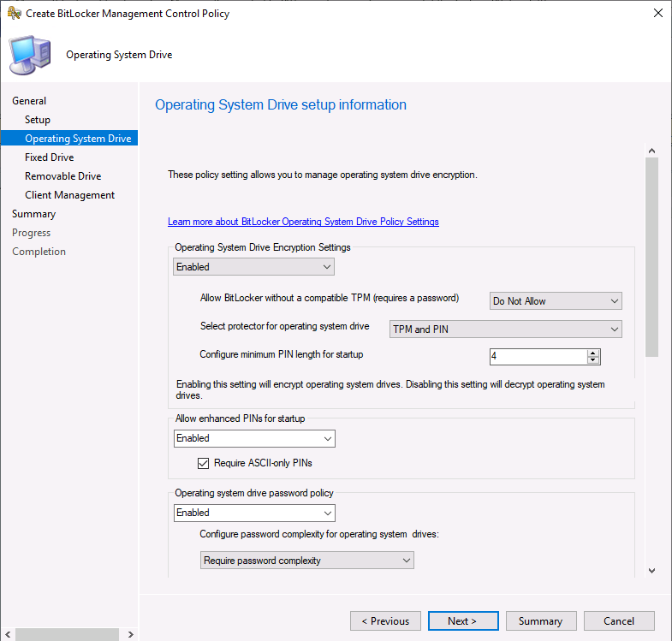Image resolution: width=672 pixels, height=641 pixels.
Task: Close the Create BitLocker policy dialog
Action: (x=657, y=14)
